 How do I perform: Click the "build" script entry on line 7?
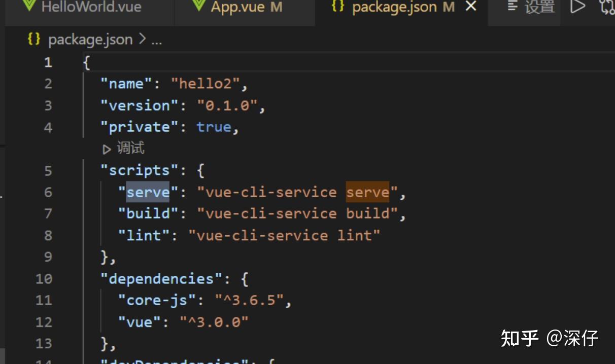pyautogui.click(x=147, y=213)
